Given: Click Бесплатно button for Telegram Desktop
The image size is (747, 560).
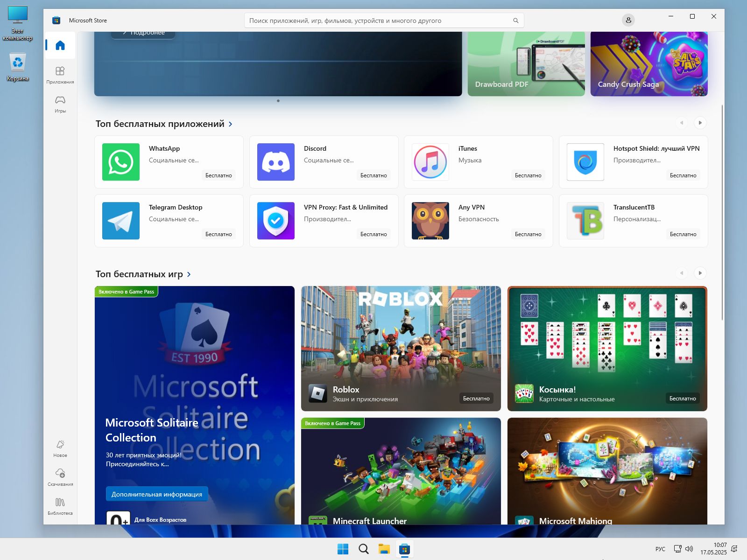Looking at the screenshot, I should tap(218, 234).
